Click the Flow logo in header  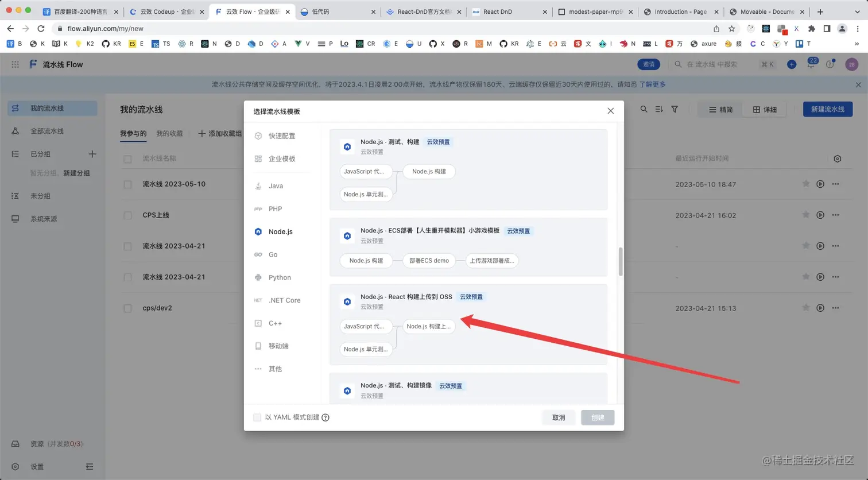pos(33,64)
